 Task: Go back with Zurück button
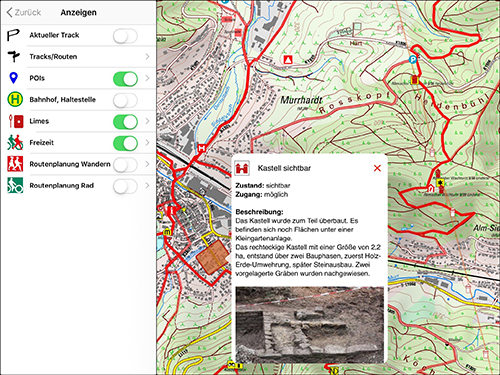click(x=23, y=13)
